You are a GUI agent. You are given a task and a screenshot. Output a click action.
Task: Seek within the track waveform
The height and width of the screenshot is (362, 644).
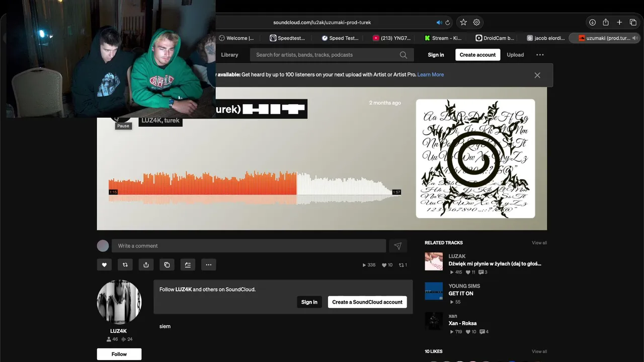(255, 187)
